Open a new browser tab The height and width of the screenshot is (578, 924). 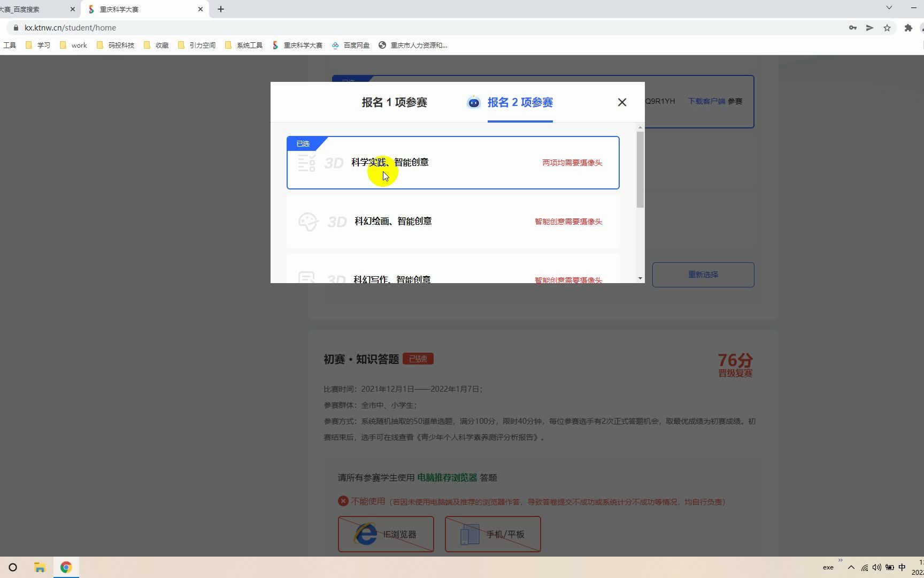(x=221, y=9)
